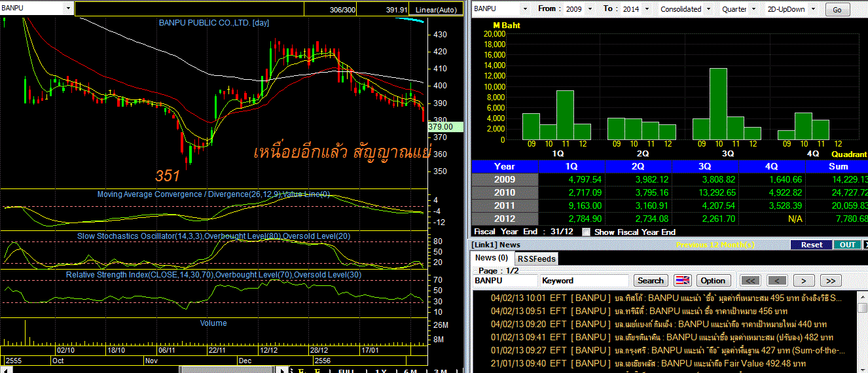Go to previous news page with < button
Viewport: 868px width, 373px height.
(x=777, y=280)
